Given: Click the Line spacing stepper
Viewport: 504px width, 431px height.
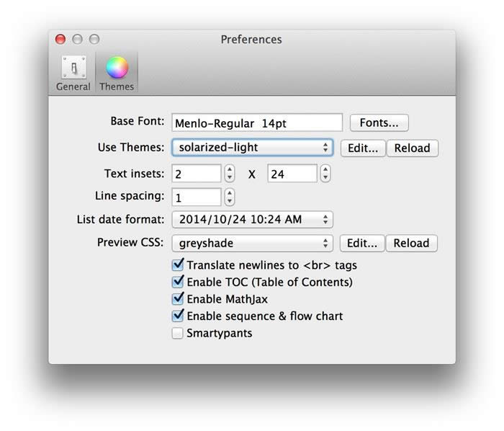Looking at the screenshot, I should pyautogui.click(x=230, y=197).
